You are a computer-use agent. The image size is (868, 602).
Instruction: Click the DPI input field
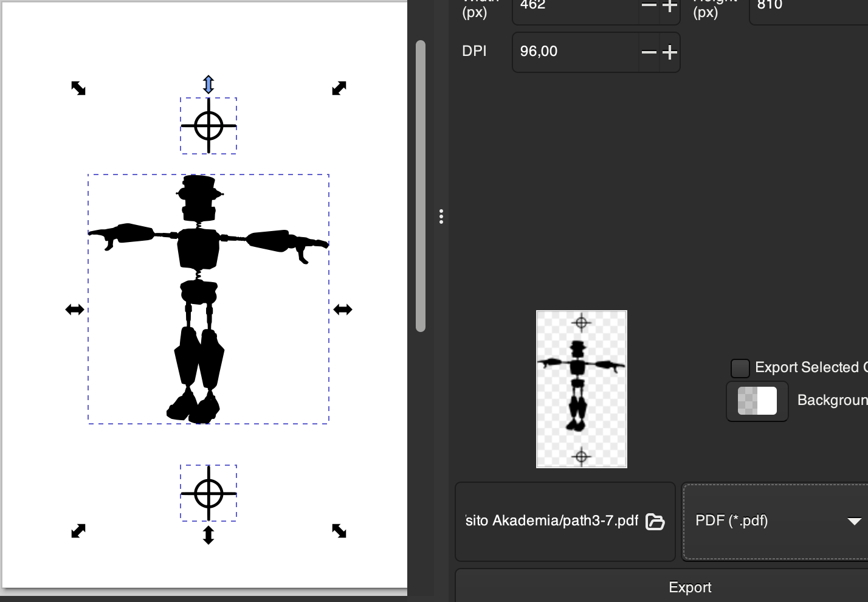click(x=574, y=52)
